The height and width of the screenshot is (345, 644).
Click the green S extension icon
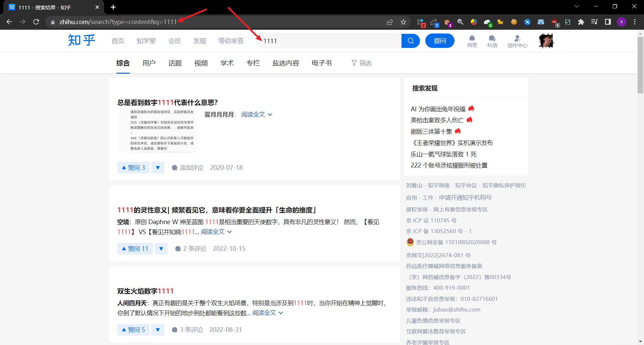[x=568, y=22]
